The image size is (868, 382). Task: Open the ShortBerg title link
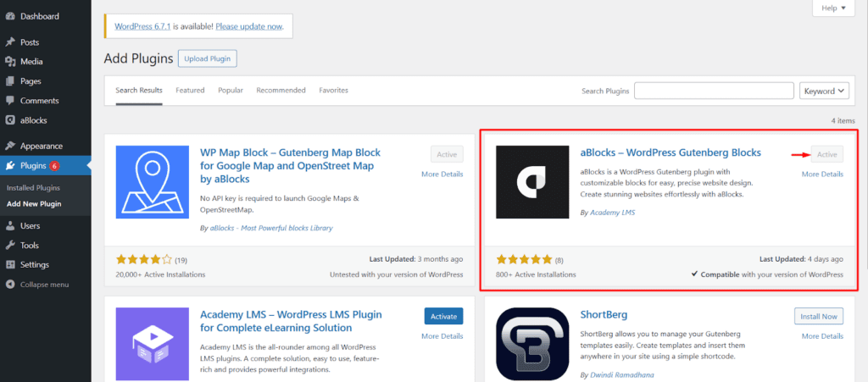[x=604, y=315]
